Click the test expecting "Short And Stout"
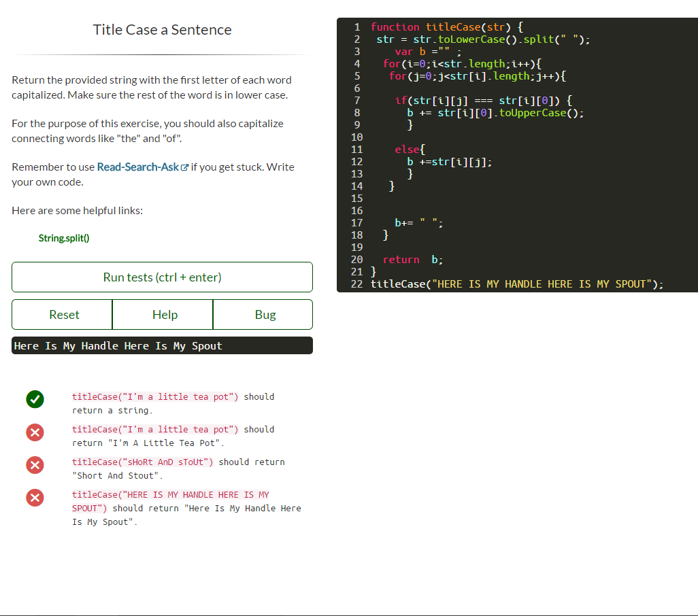The width and height of the screenshot is (698, 616). point(178,468)
